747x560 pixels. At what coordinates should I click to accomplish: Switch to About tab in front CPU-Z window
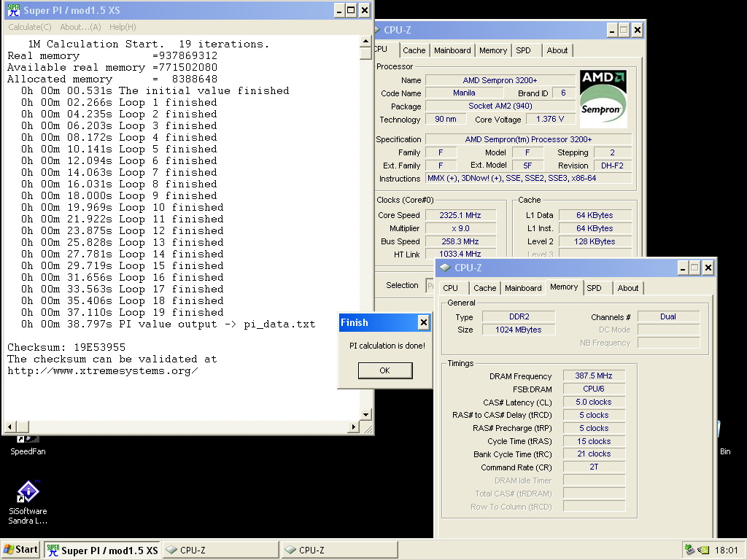point(628,288)
